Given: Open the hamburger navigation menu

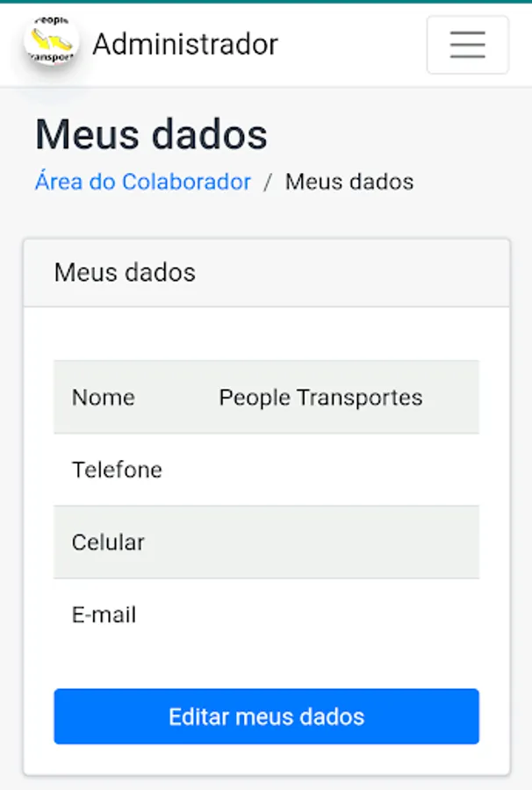Looking at the screenshot, I should [467, 45].
